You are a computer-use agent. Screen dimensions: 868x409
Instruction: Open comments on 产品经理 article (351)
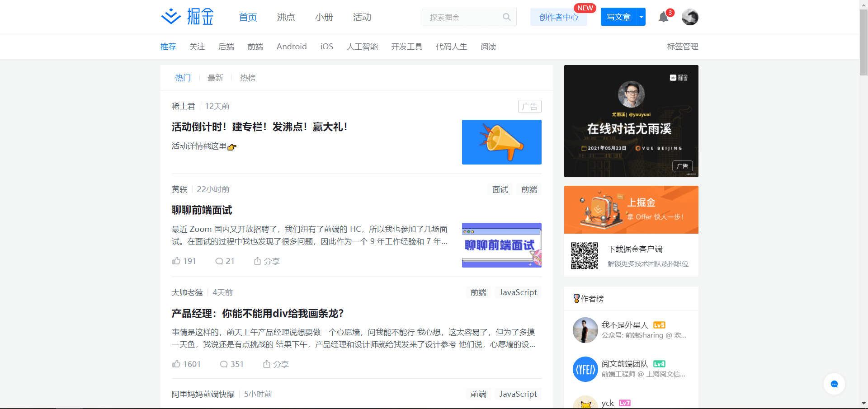pos(231,364)
